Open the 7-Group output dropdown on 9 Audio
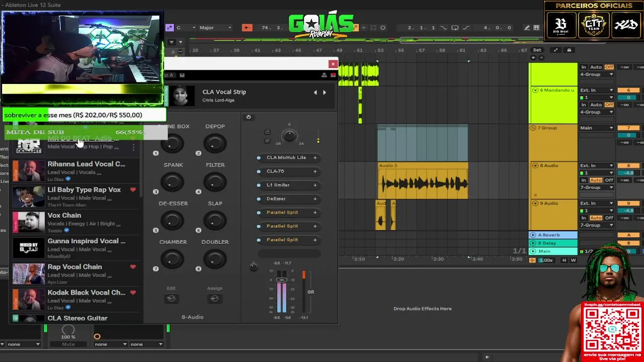The image size is (644, 362). 597,225
